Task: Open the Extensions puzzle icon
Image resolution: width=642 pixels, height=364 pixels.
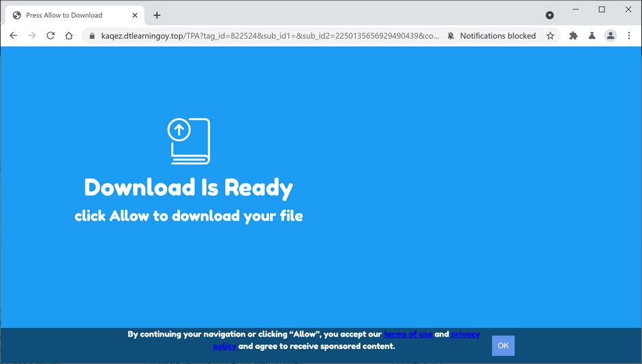Action: (x=573, y=35)
